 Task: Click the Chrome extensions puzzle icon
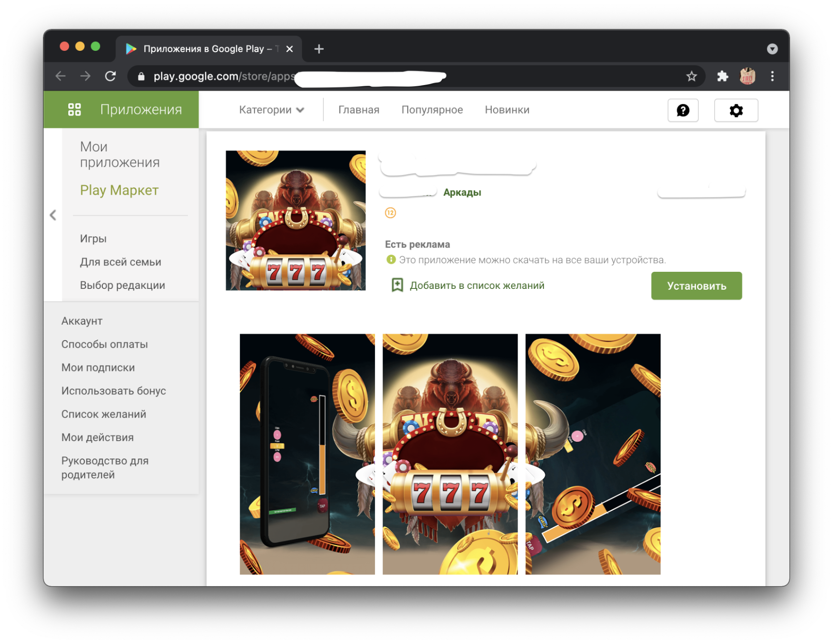722,76
